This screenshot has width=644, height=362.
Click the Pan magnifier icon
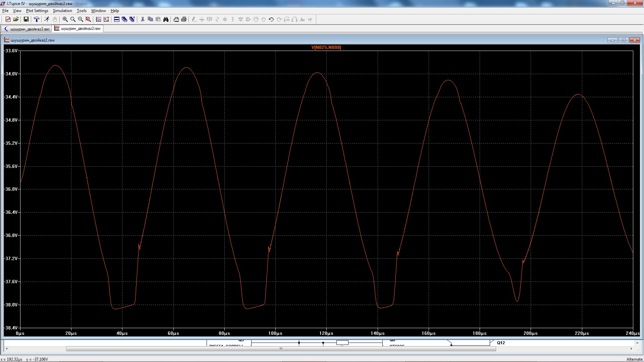[x=73, y=19]
